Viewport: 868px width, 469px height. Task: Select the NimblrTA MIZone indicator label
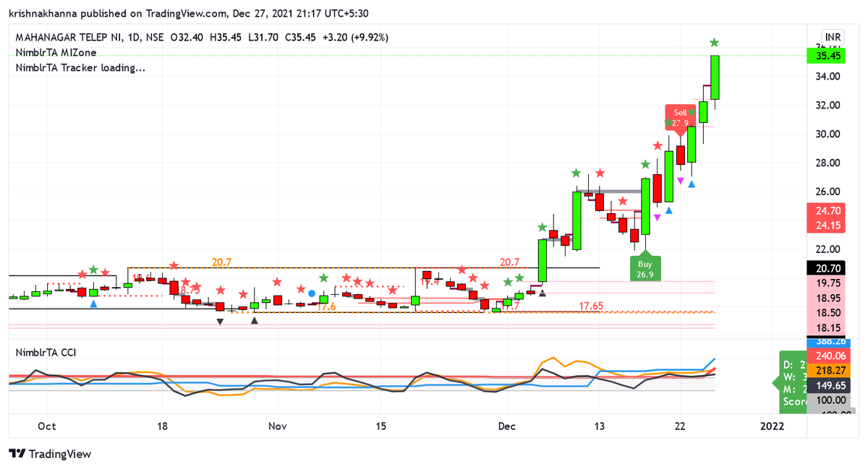[x=56, y=53]
